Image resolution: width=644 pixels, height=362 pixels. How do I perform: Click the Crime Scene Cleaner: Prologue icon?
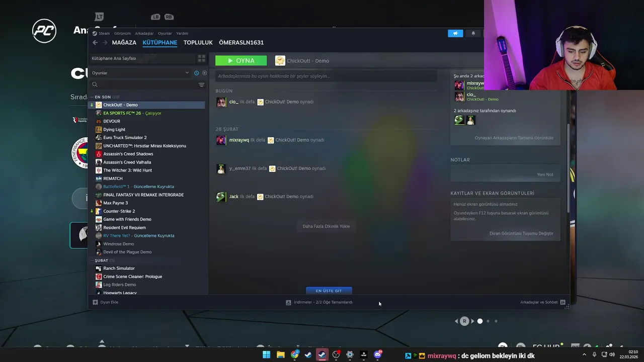99,277
